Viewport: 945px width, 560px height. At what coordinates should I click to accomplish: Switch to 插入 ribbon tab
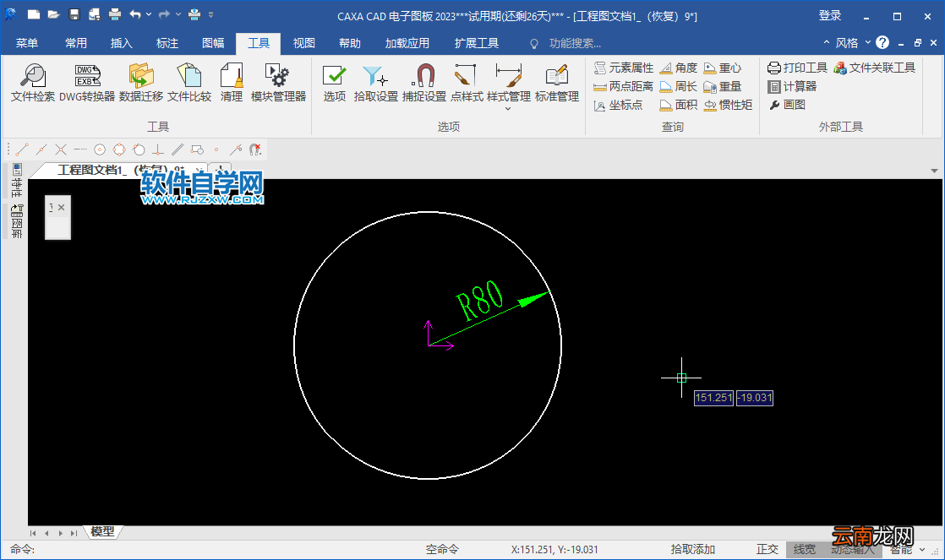(121, 43)
